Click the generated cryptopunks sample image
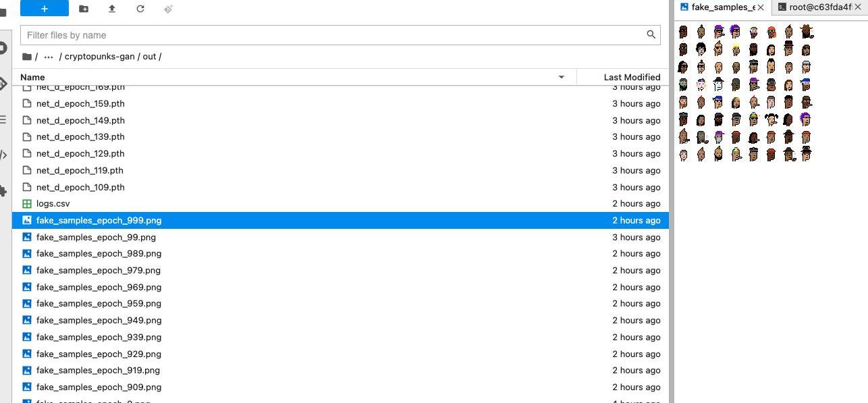 tap(745, 93)
